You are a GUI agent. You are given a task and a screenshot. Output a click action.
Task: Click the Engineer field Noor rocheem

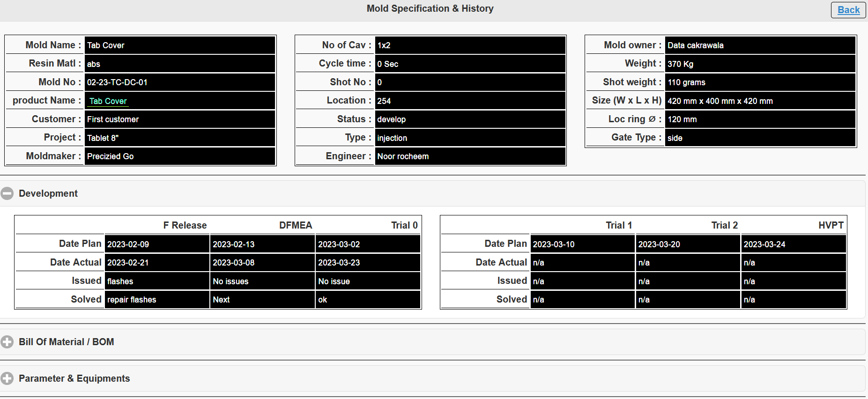pyautogui.click(x=403, y=156)
